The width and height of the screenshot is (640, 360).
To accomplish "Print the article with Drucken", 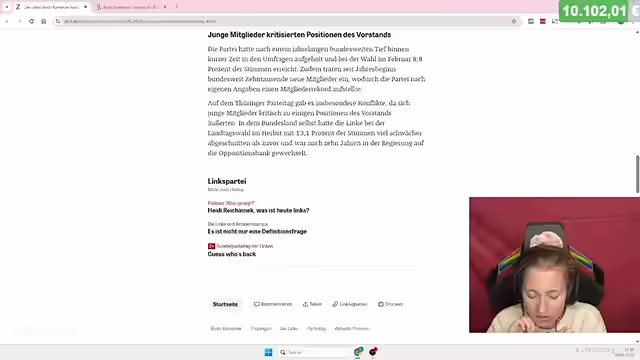I will pyautogui.click(x=391, y=304).
